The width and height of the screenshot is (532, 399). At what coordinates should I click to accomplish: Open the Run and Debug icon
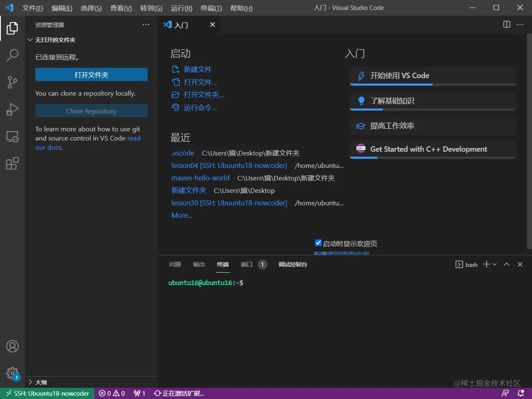[12, 109]
